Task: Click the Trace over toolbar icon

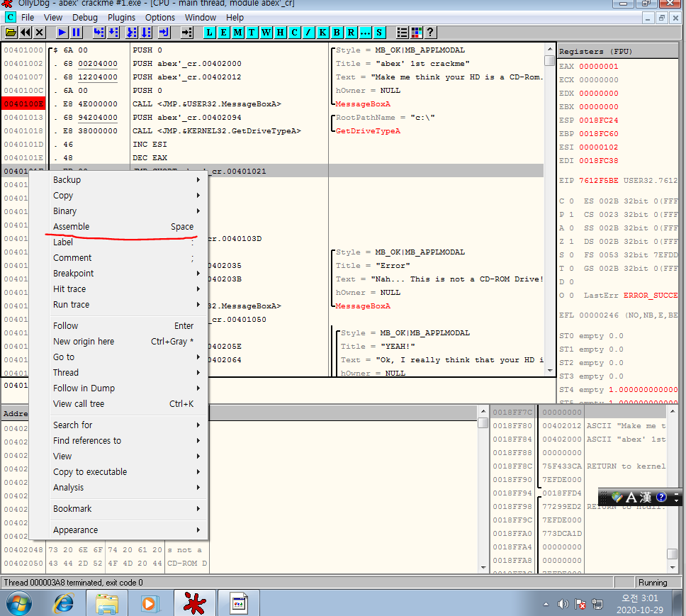Action: (x=146, y=33)
